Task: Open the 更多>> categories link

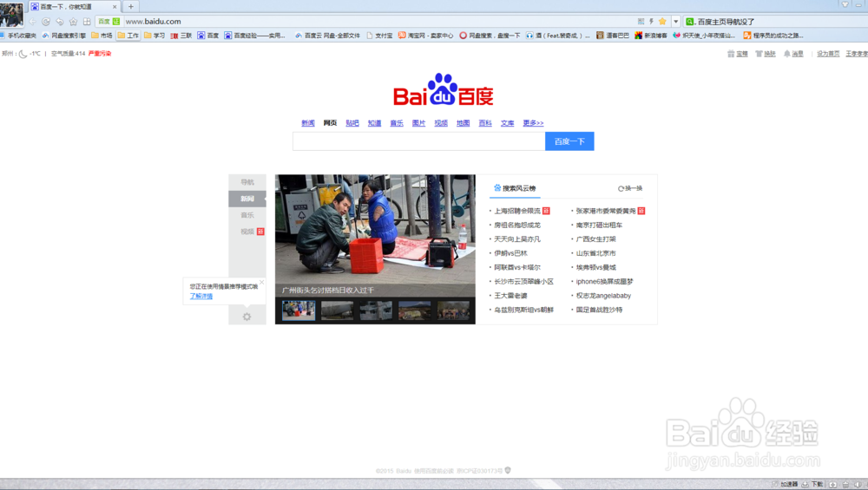Action: tap(533, 123)
